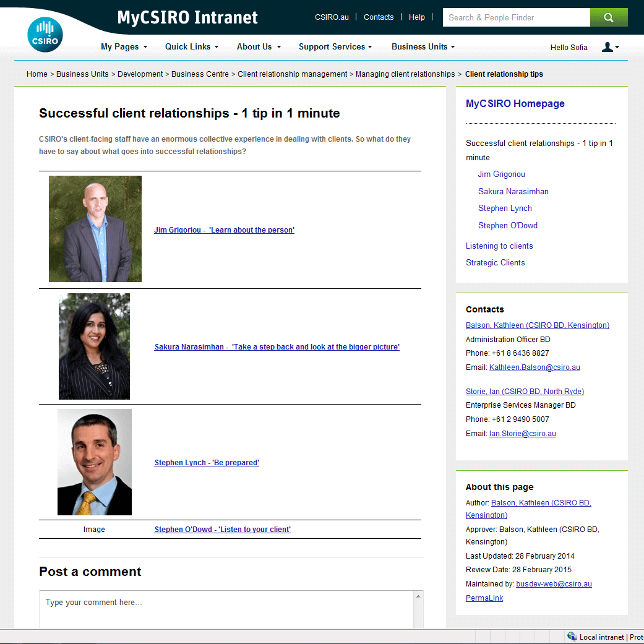Click 'Phone: +61 8 6436 8827' text
The width and height of the screenshot is (644, 644).
pos(507,353)
